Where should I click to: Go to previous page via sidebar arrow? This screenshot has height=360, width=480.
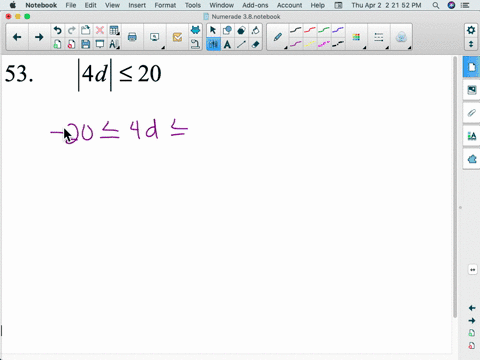[472, 308]
